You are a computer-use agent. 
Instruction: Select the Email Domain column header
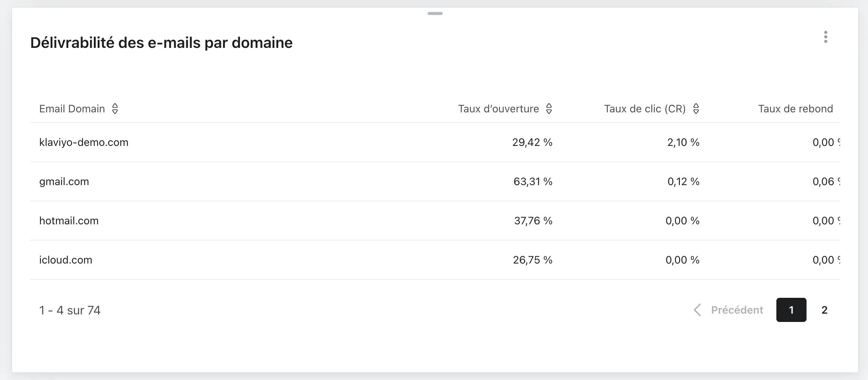pos(72,109)
